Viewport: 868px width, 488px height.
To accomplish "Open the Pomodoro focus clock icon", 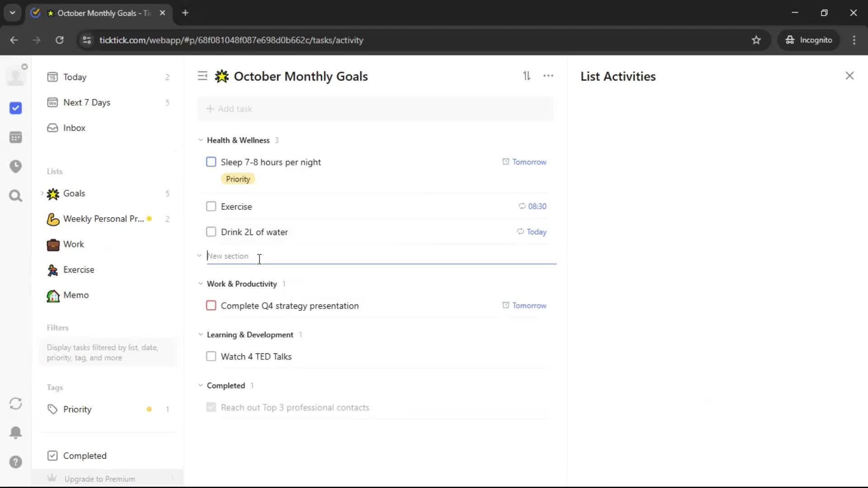I will [x=16, y=166].
